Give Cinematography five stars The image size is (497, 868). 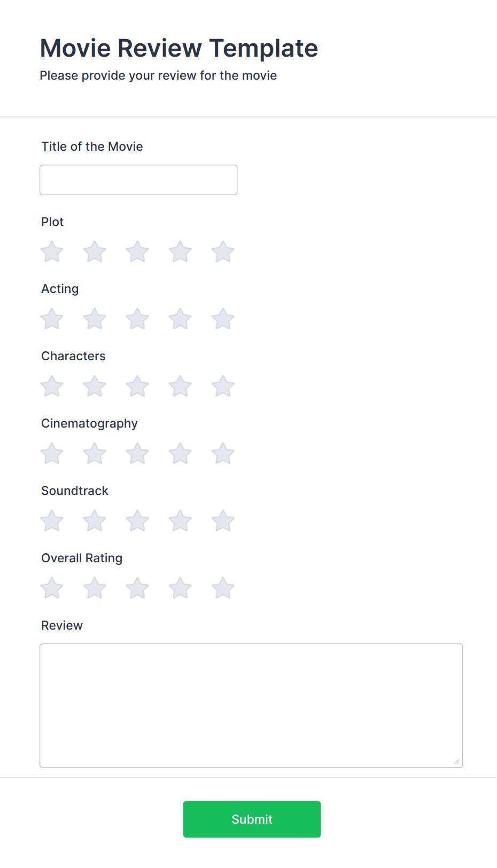(223, 453)
